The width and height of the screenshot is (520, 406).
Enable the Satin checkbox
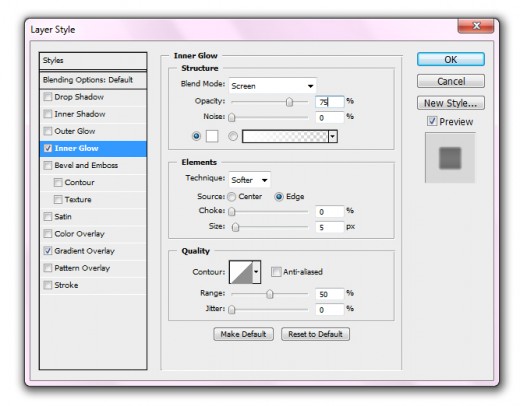[x=48, y=217]
